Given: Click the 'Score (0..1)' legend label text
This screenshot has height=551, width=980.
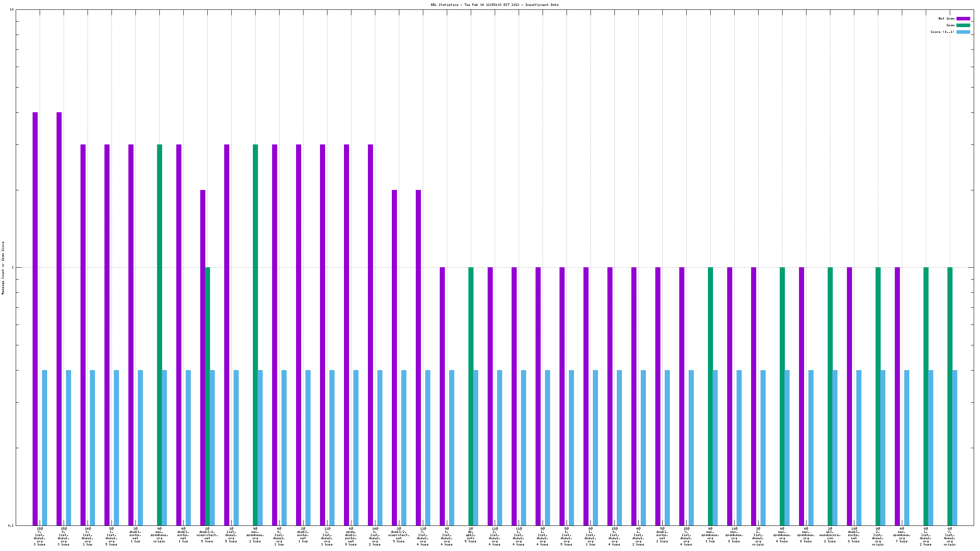Looking at the screenshot, I should tap(942, 32).
